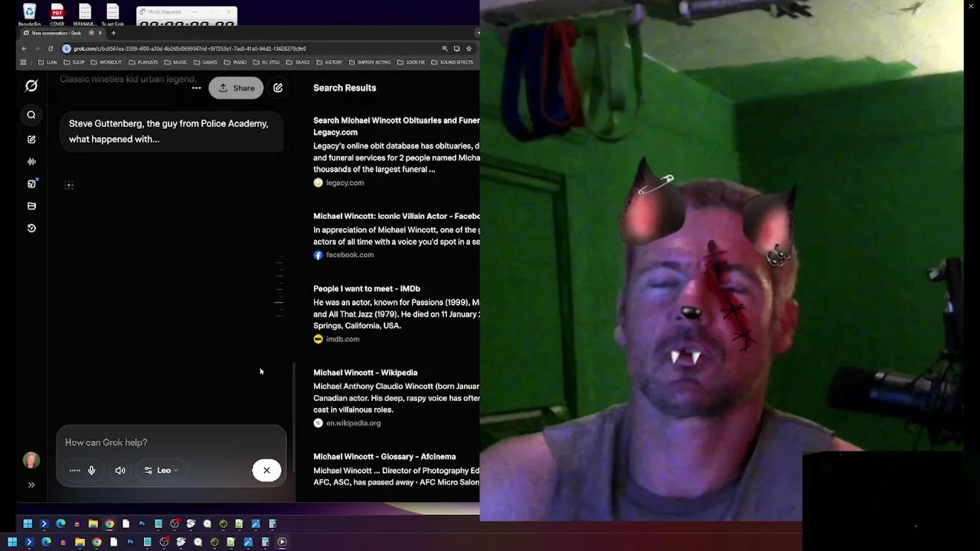Click the compose icon next to Share
Image resolution: width=980 pixels, height=551 pixels.
(x=278, y=88)
